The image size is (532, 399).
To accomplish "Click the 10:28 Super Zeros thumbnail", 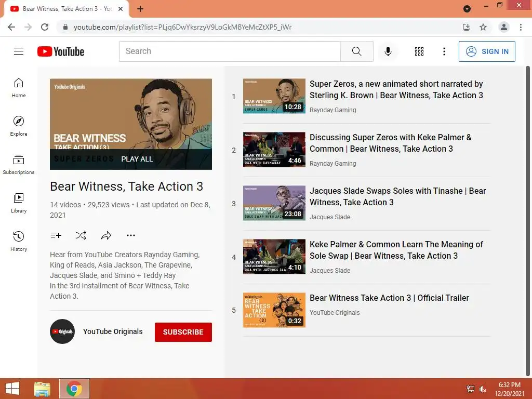I will (x=274, y=96).
